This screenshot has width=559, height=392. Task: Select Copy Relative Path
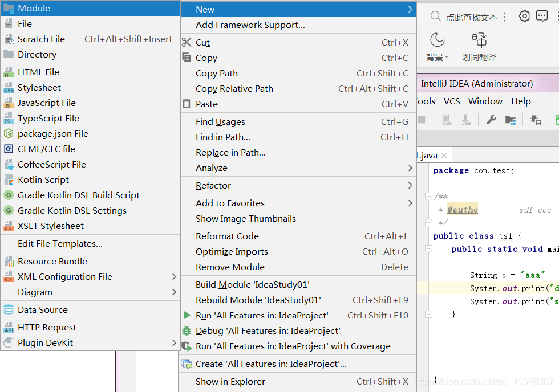[x=298, y=89]
